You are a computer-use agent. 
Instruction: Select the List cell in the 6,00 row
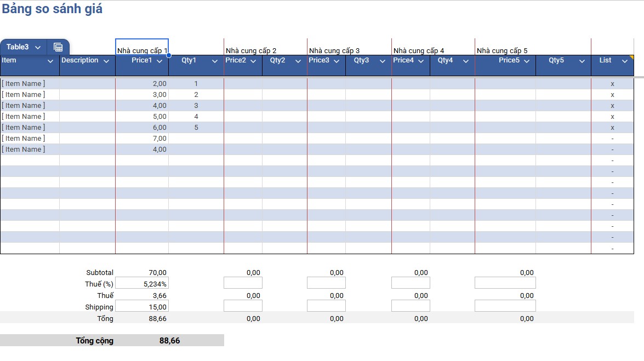[x=612, y=127]
